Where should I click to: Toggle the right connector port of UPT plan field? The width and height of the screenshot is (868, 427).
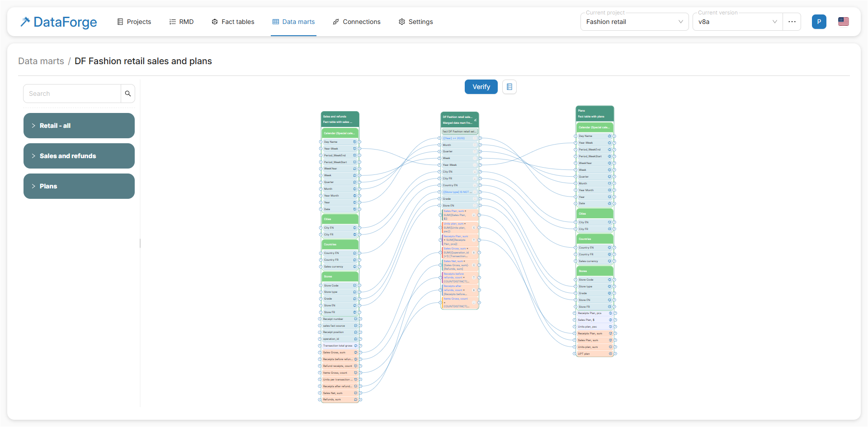615,354
